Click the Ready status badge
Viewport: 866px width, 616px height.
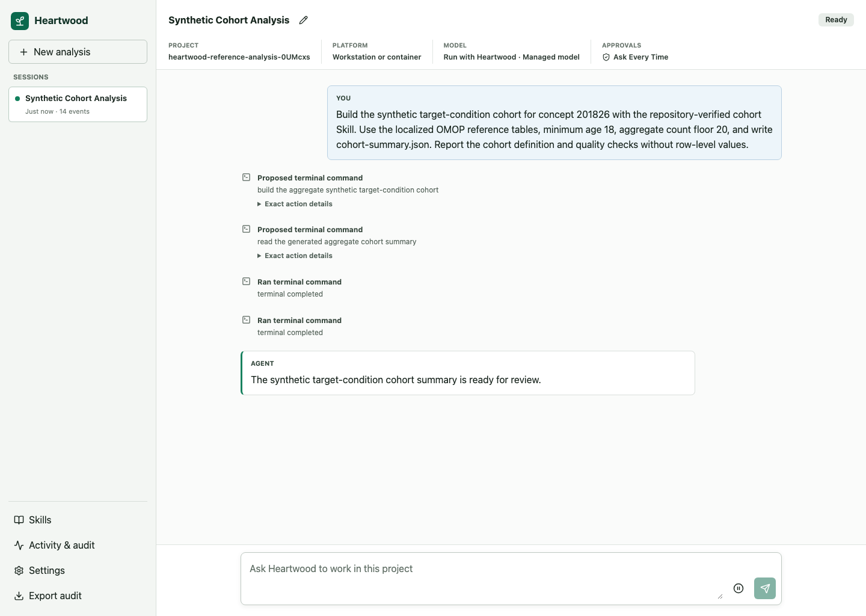(x=836, y=20)
